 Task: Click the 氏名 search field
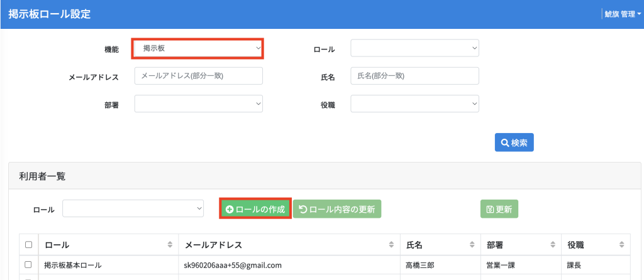pos(415,76)
